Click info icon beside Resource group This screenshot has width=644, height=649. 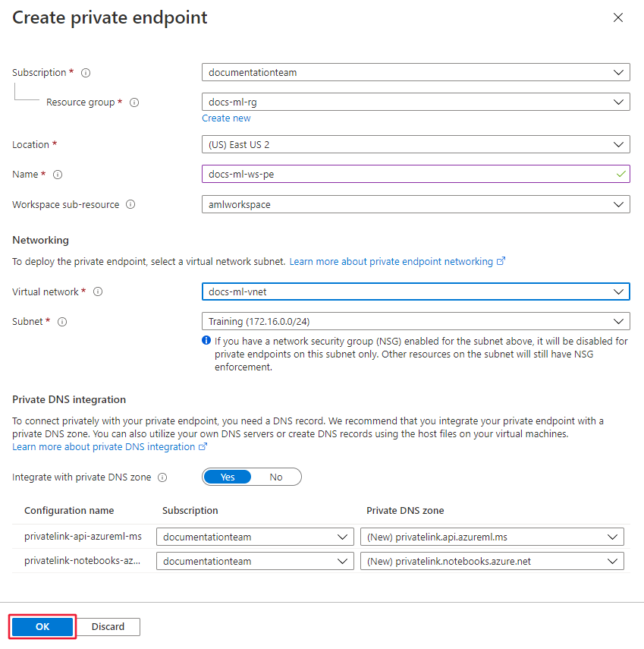point(135,102)
